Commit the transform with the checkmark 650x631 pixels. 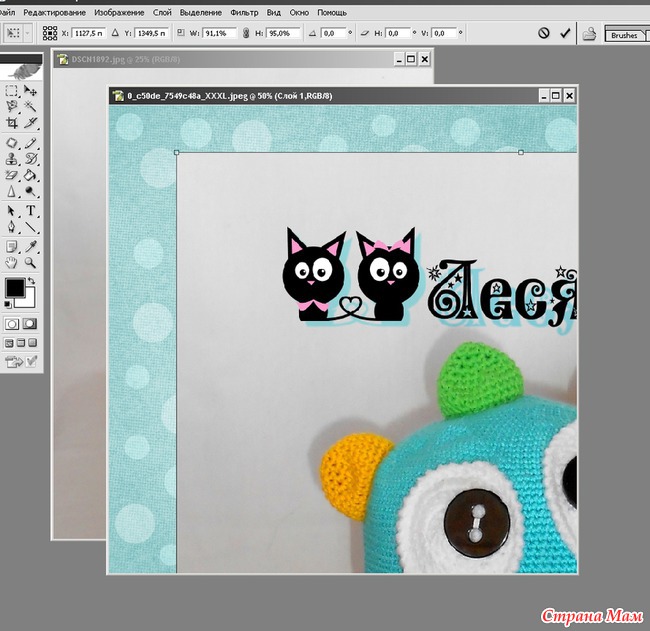coord(566,33)
